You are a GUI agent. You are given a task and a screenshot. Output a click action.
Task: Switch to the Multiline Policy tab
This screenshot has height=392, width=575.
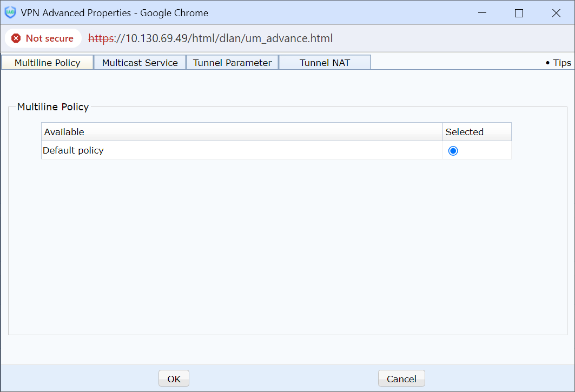pos(48,63)
